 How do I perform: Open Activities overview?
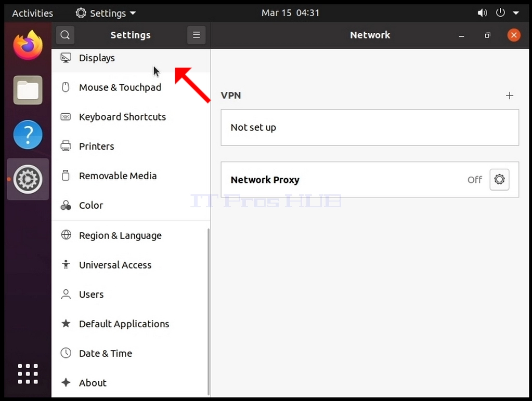coord(33,13)
